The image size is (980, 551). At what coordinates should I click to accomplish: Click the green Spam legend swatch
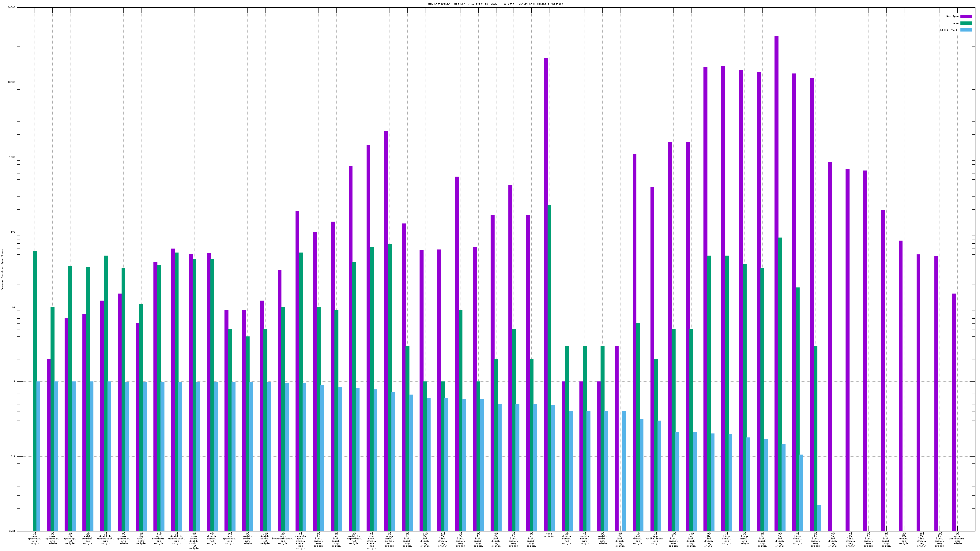(x=966, y=23)
